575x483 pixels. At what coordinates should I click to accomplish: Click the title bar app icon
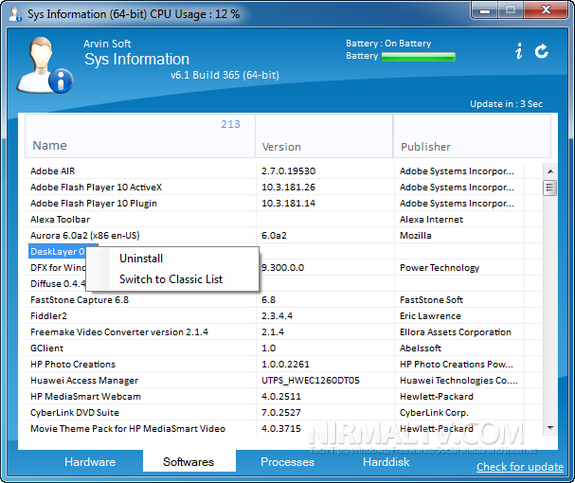(15, 14)
